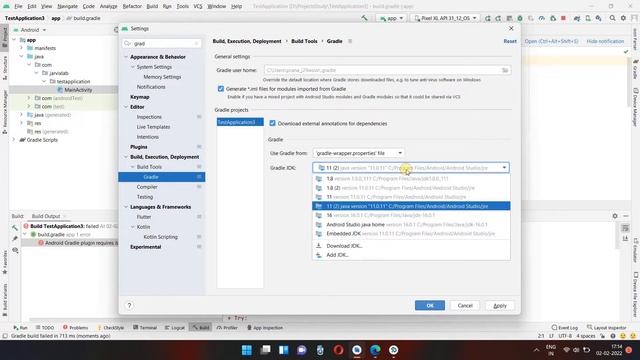Click Add JDK... option

[411, 255]
